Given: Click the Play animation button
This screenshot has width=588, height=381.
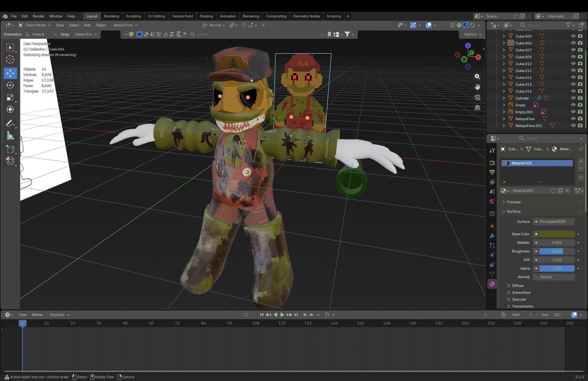Looking at the screenshot, I should [x=282, y=315].
